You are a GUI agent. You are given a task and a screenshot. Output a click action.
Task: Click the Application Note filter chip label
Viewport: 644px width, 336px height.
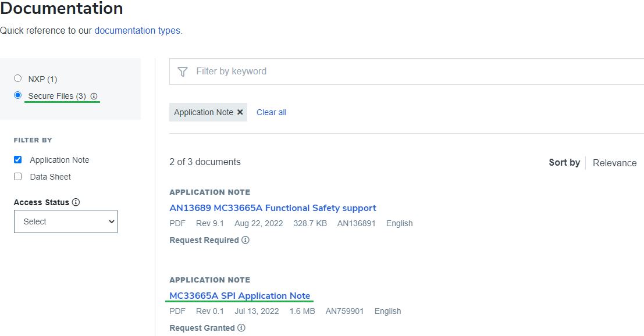(x=204, y=112)
